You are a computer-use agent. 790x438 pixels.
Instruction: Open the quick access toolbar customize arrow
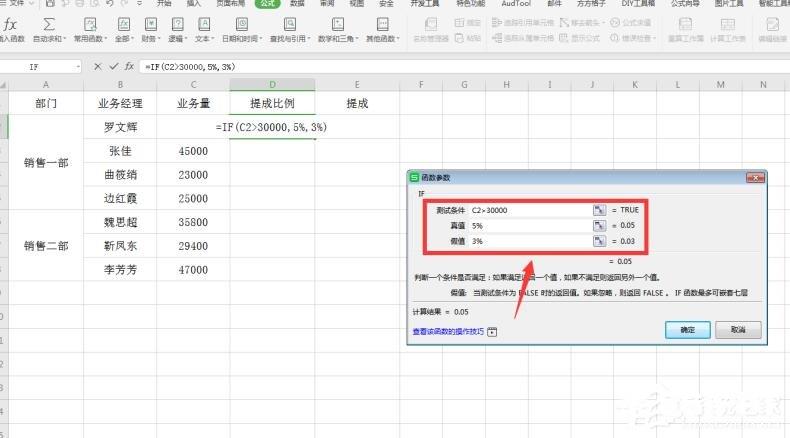[140, 4]
